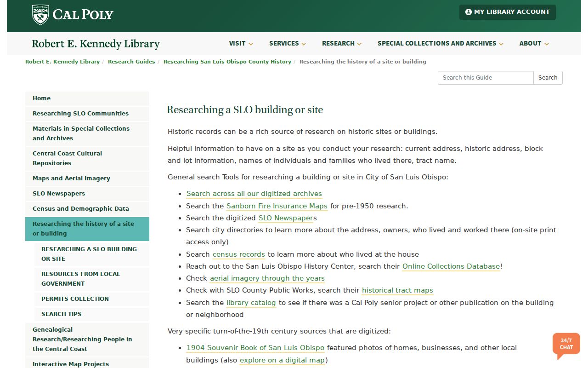Click the Cal Poly shield logo
The width and height of the screenshot is (588, 368).
click(x=40, y=15)
